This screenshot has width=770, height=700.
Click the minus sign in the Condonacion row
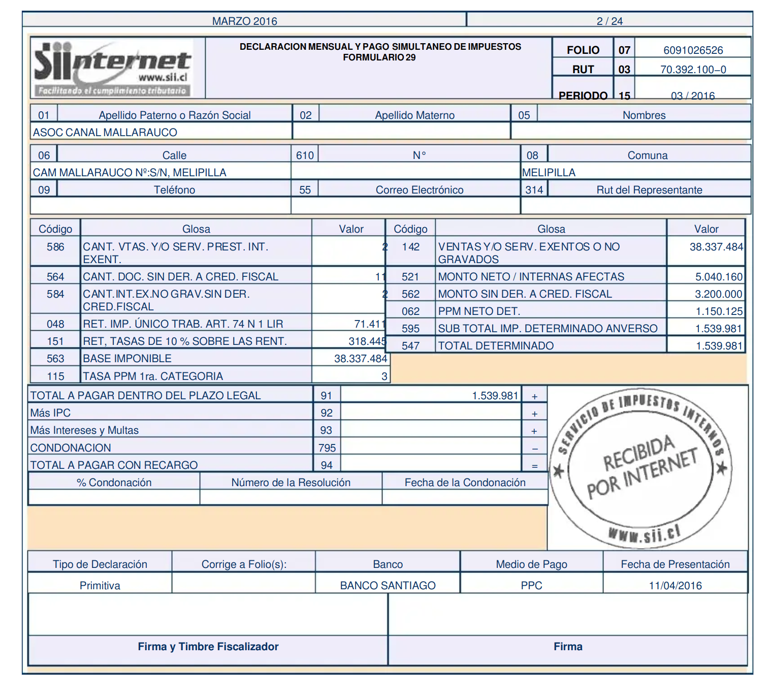point(534,449)
